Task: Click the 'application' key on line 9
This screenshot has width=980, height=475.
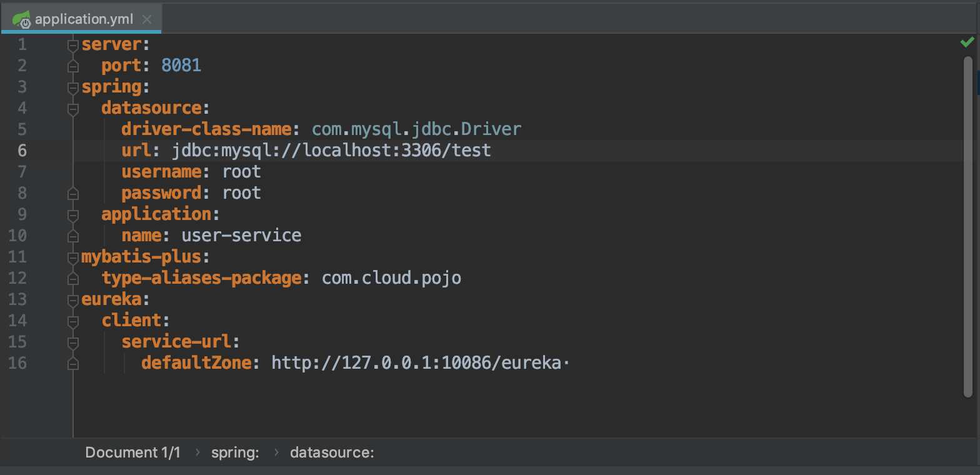Action: [x=156, y=214]
